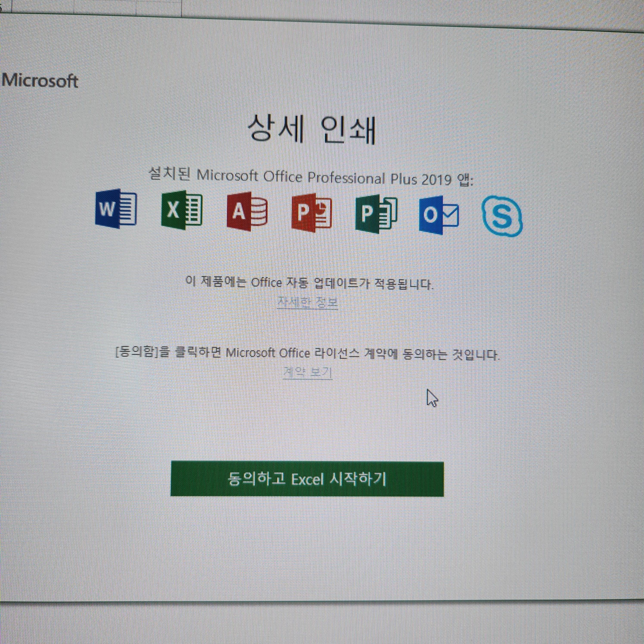Screen dimensions: 644x644
Task: Click the Office 자동 업데이트 notice text
Action: coord(310,283)
